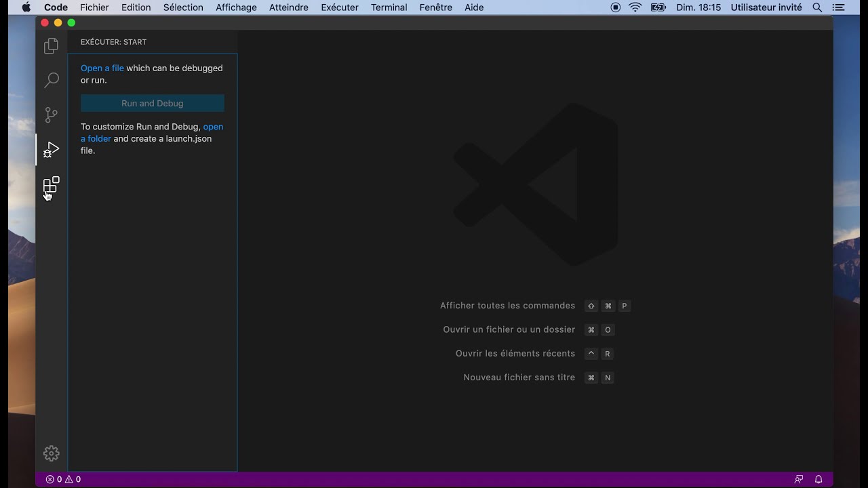
Task: Click the battery icon in menu bar
Action: coord(658,7)
